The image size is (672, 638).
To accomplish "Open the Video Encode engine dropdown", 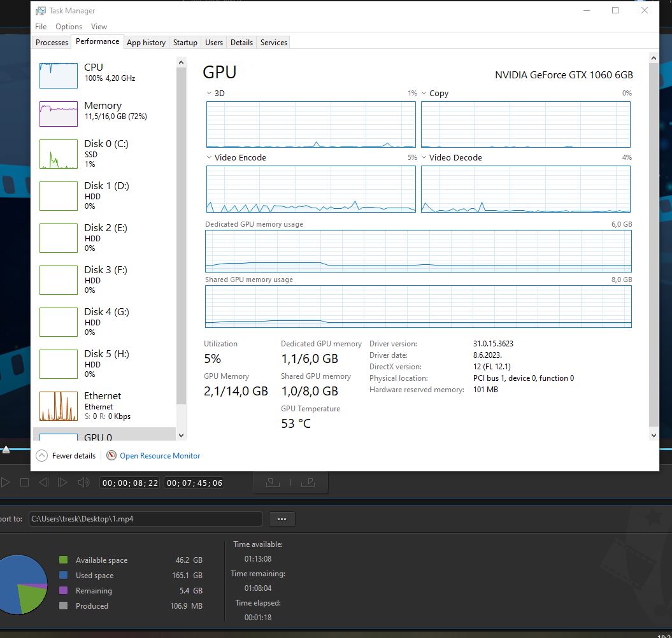I will pyautogui.click(x=209, y=158).
